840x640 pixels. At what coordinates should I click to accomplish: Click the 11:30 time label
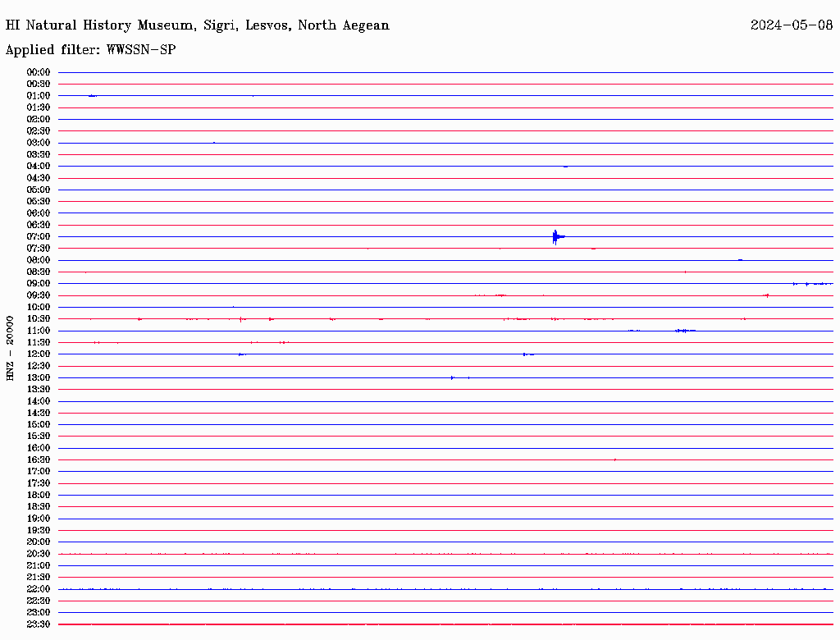coord(39,342)
